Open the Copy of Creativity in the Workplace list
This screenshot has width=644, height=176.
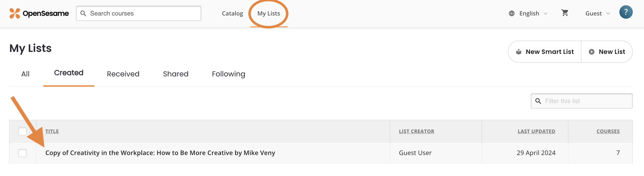point(160,153)
